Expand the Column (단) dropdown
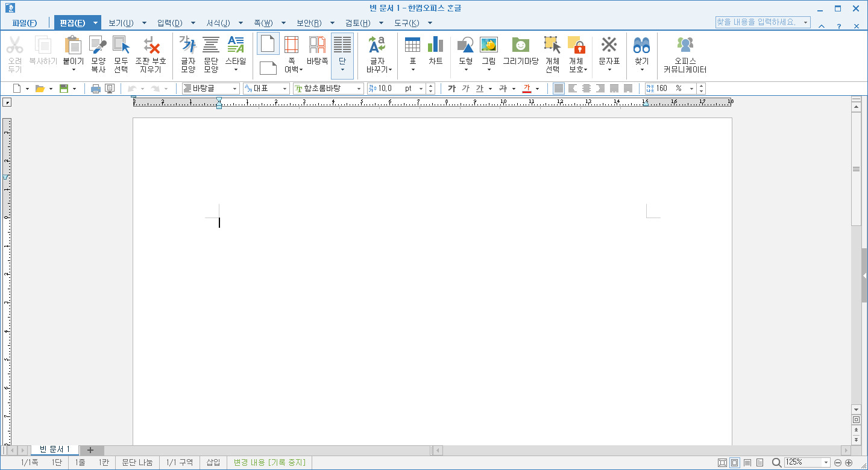Image resolution: width=868 pixels, height=470 pixels. tap(342, 70)
